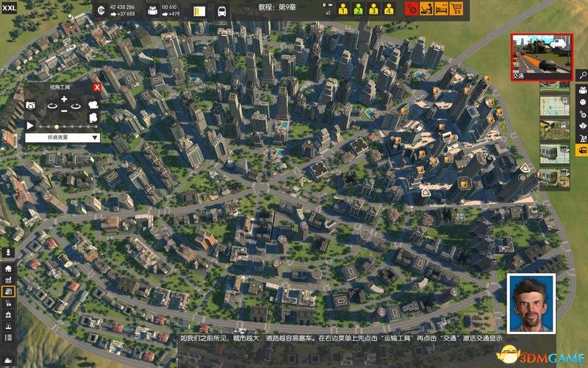Screen dimensions: 588x368
Task: Open the population overlay icon on right sidebar
Action: click(582, 90)
